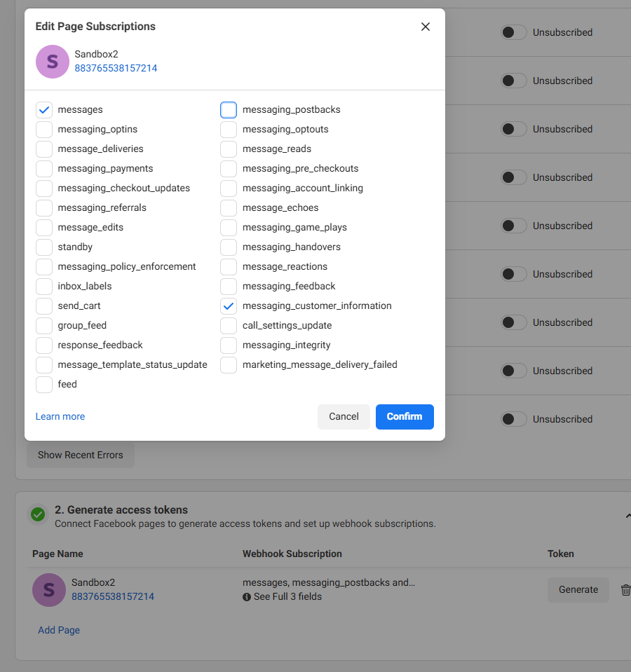Close the Edit Page Subscriptions dialog

click(x=425, y=27)
